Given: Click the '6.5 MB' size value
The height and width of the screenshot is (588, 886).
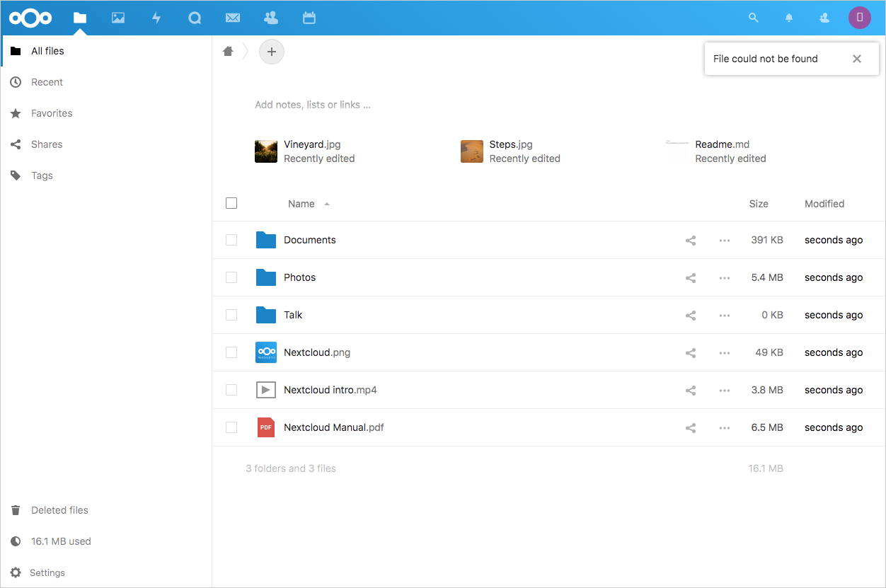Looking at the screenshot, I should [767, 427].
